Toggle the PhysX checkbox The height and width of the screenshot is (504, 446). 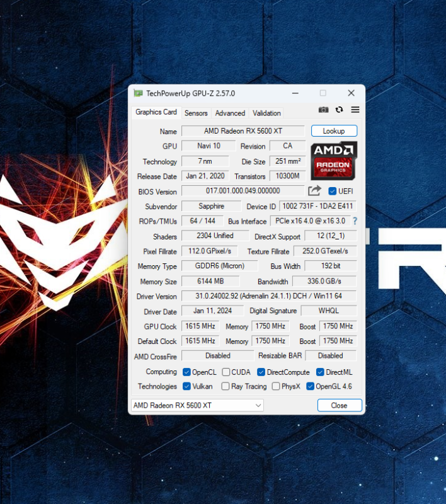276,386
